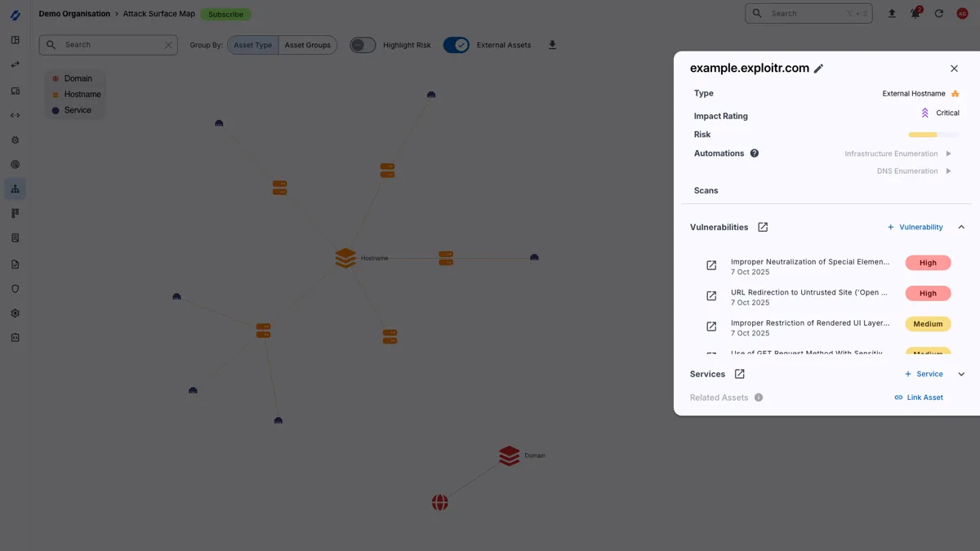Click the Automations help question mark icon
This screenshot has height=551, width=980.
click(754, 153)
